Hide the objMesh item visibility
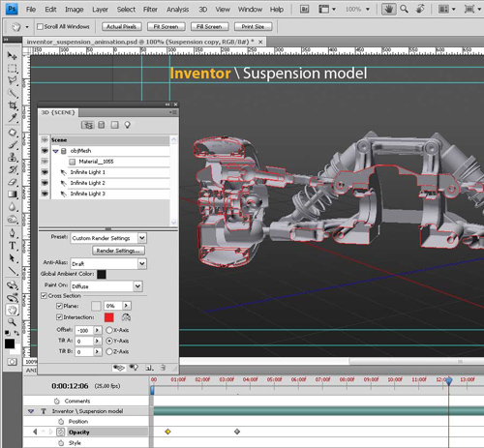This screenshot has height=448, width=484. pyautogui.click(x=45, y=151)
